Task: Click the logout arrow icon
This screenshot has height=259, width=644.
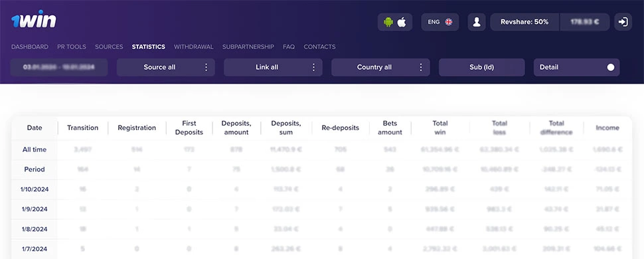Action: click(x=623, y=22)
